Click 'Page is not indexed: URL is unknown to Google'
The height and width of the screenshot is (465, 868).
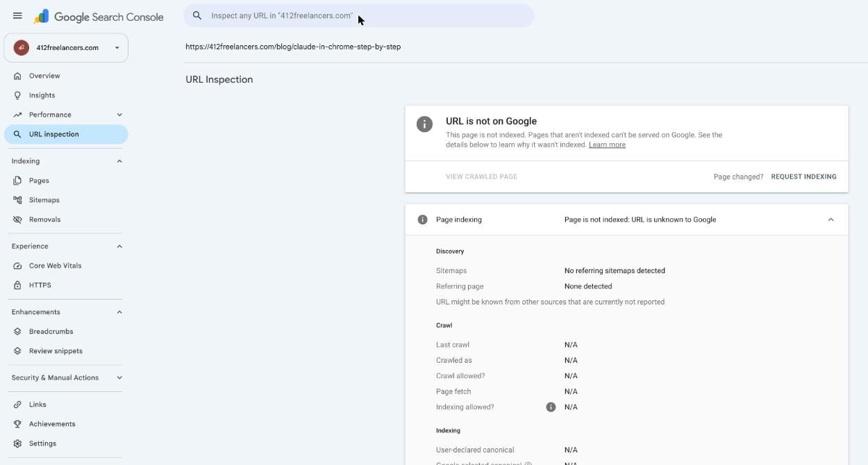(640, 220)
